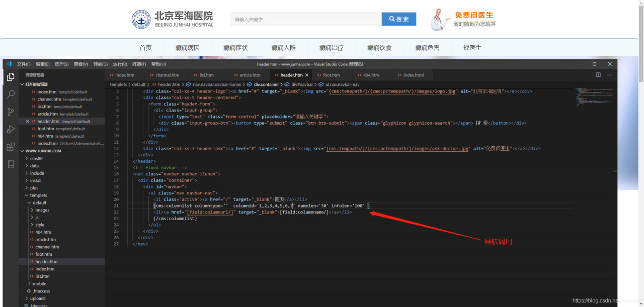Open Run and Debug in the activity bar
644x307 pixels.
[11, 129]
